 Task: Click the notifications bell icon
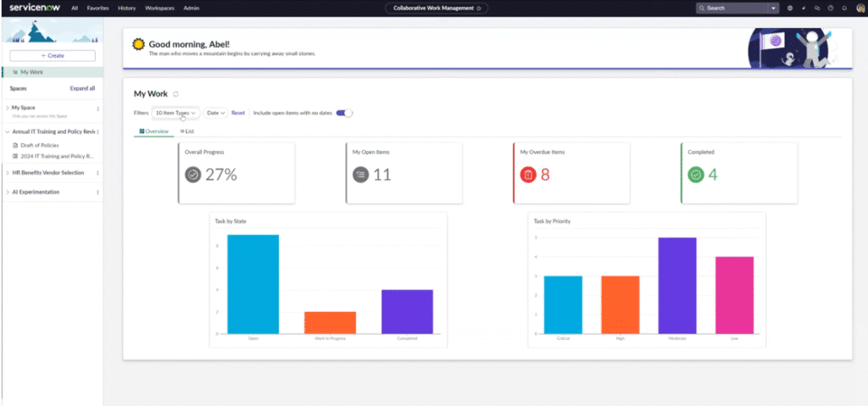pos(844,8)
